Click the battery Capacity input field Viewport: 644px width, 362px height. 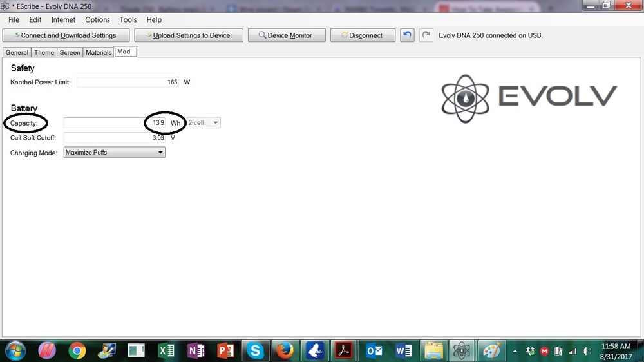(115, 123)
